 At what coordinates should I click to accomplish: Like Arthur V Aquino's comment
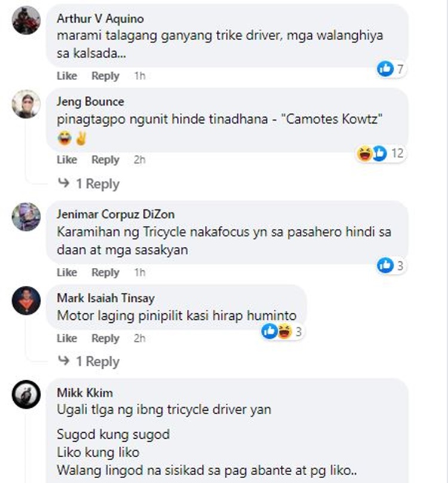(67, 76)
